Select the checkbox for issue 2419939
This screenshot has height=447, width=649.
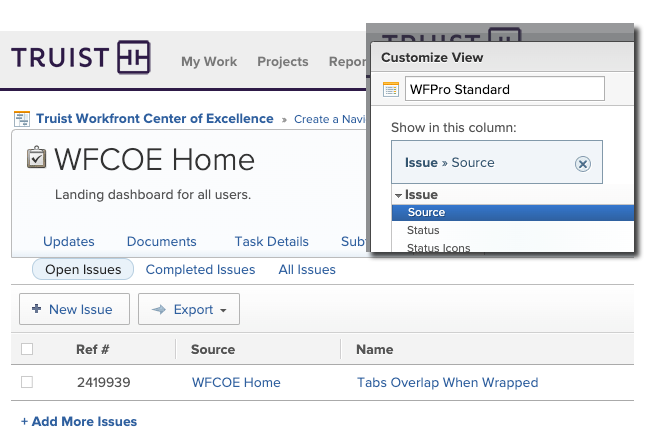(27, 382)
